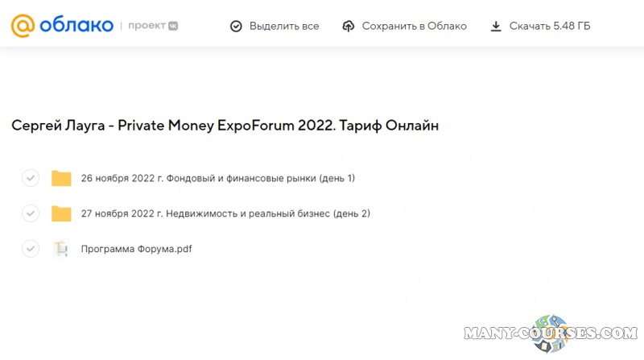Click the cloud upload icon
Viewport: 644px width, 360px height.
pos(349,26)
